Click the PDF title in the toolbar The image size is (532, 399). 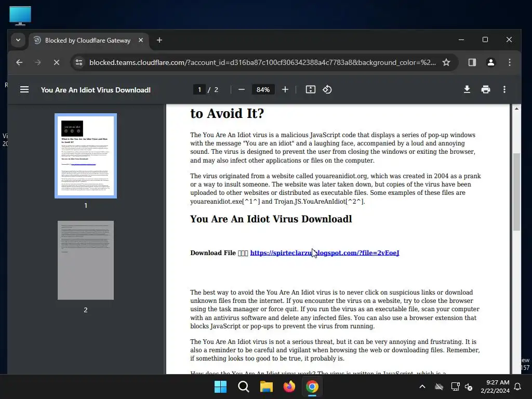[96, 90]
